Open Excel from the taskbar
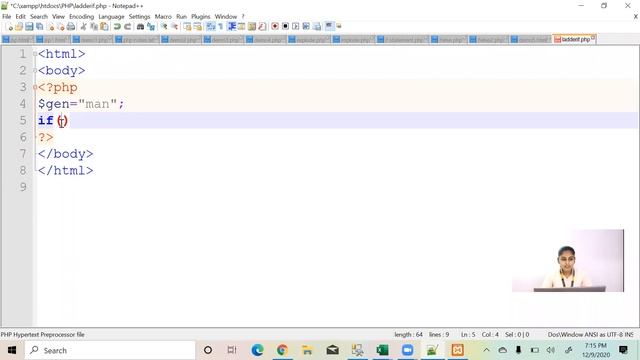The image size is (640, 360). click(x=382, y=350)
